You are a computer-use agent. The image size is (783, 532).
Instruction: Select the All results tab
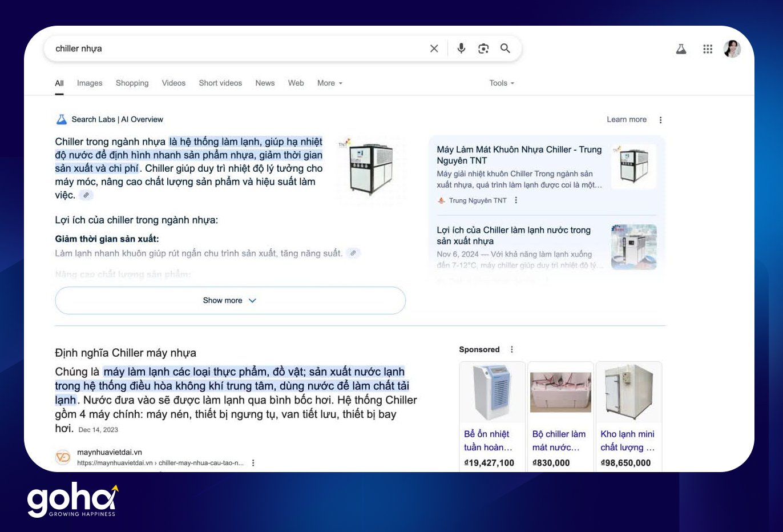point(59,83)
